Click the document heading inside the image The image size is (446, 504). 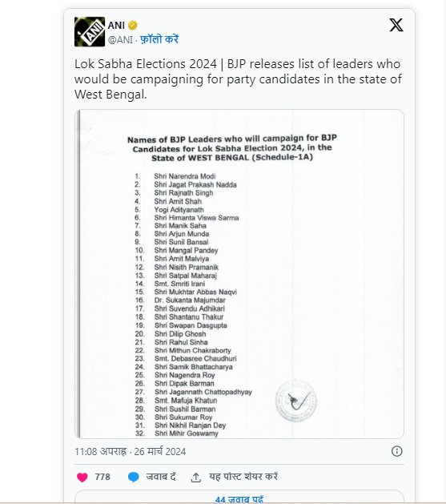[x=232, y=148]
